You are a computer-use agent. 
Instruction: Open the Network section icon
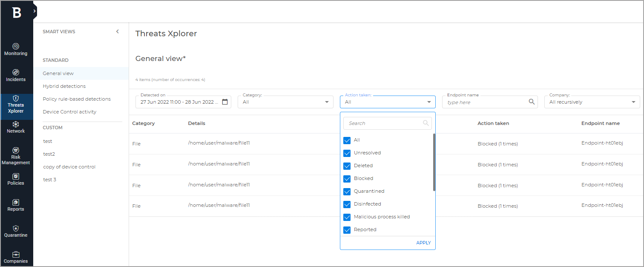coord(16,125)
